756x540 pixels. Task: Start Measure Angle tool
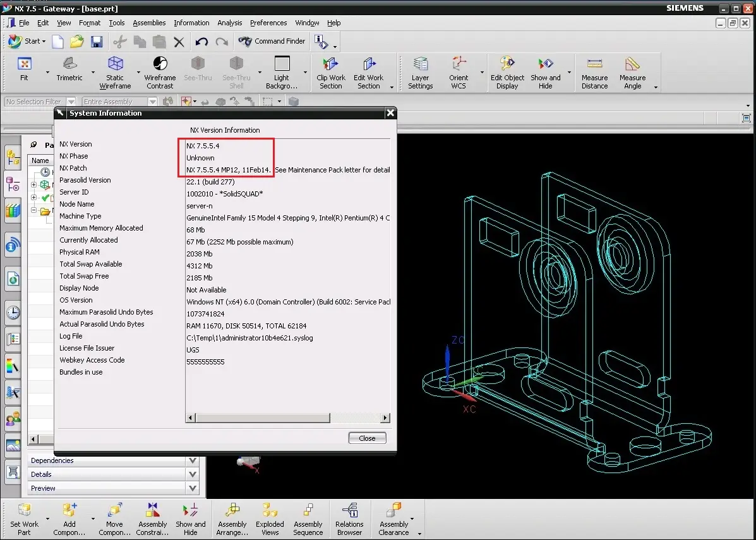coord(633,73)
